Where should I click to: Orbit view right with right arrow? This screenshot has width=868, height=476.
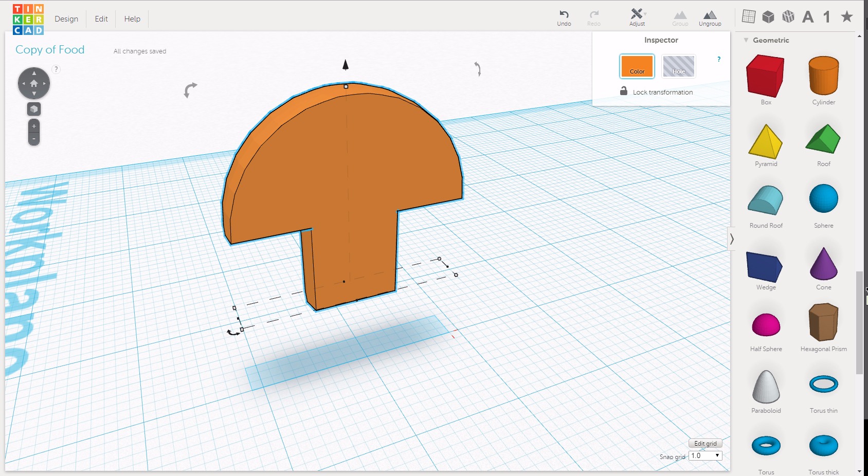(x=45, y=83)
